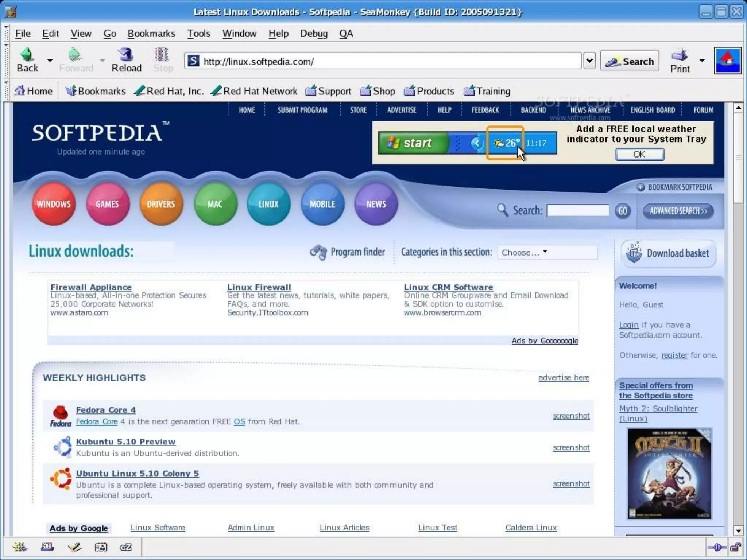
Task: Expand the Print options dropdown arrow
Action: [702, 60]
